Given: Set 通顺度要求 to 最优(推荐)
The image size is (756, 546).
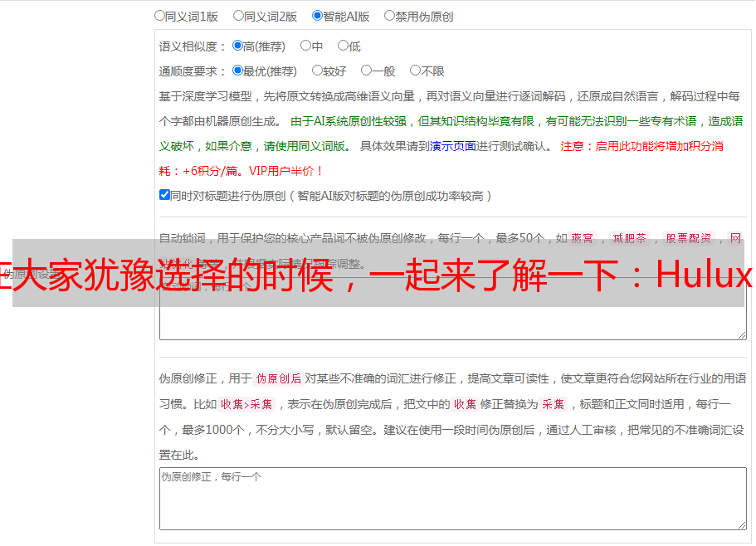Looking at the screenshot, I should click(237, 71).
